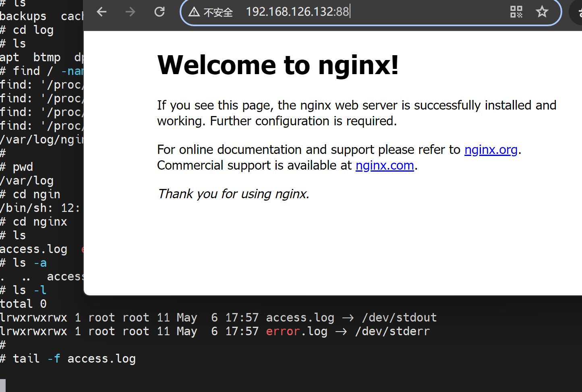
Task: Open the QR code generator icon
Action: coord(516,12)
